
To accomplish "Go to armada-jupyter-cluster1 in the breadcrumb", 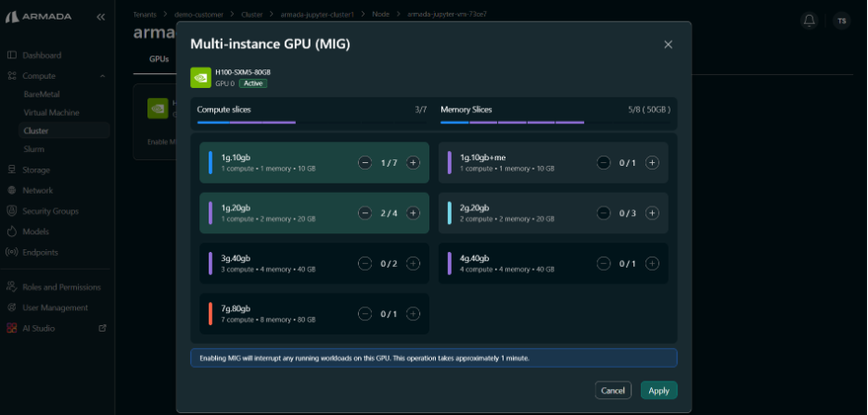I will [x=317, y=15].
